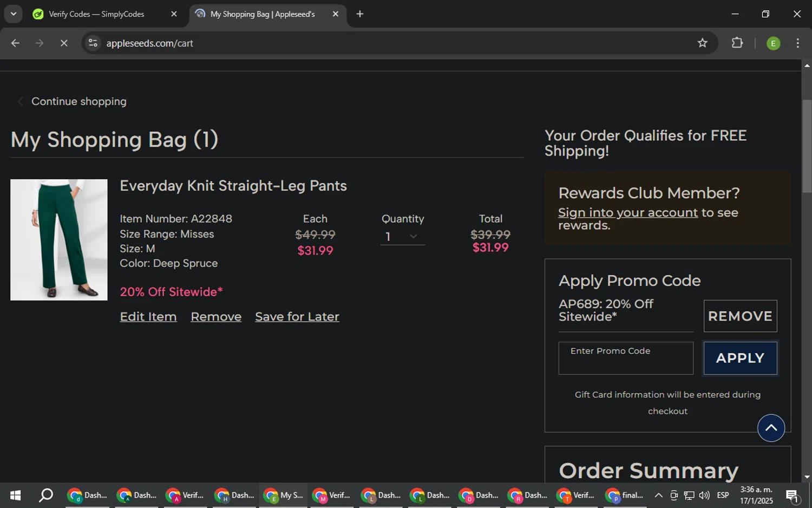Viewport: 812px width, 508px height.
Task: Click the address bar URL appleseeds.com/cart
Action: pyautogui.click(x=149, y=43)
